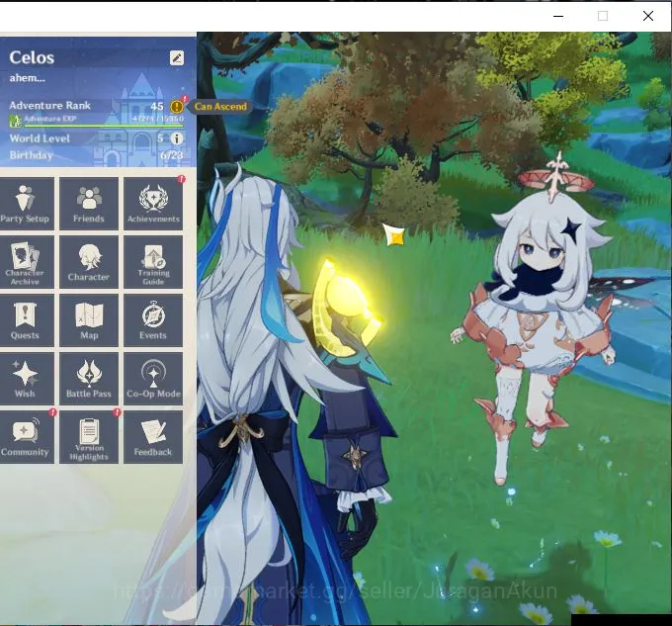Click the yellow quest navigation marker

tap(394, 235)
